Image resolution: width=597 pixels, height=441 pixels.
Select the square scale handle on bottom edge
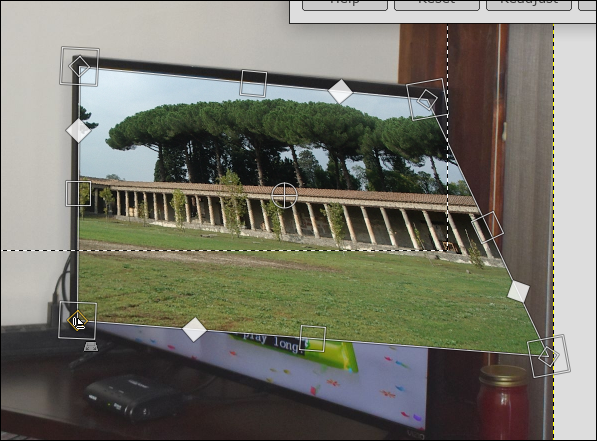313,339
